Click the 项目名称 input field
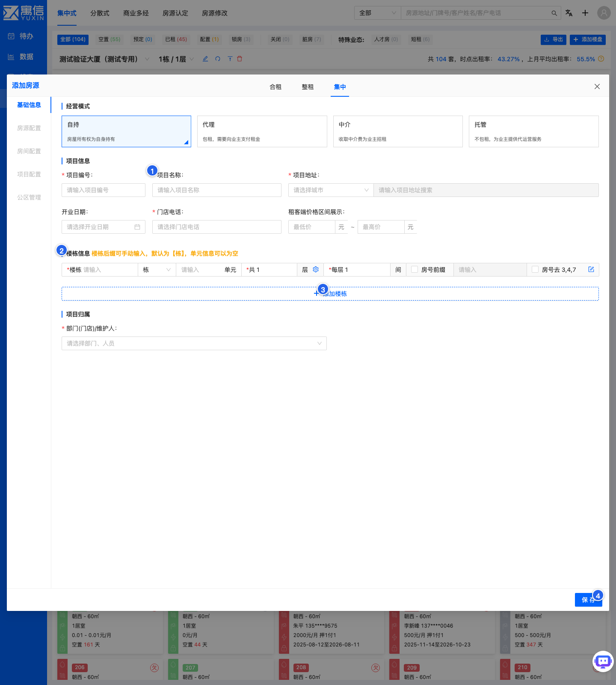Image resolution: width=616 pixels, height=685 pixels. coord(217,190)
